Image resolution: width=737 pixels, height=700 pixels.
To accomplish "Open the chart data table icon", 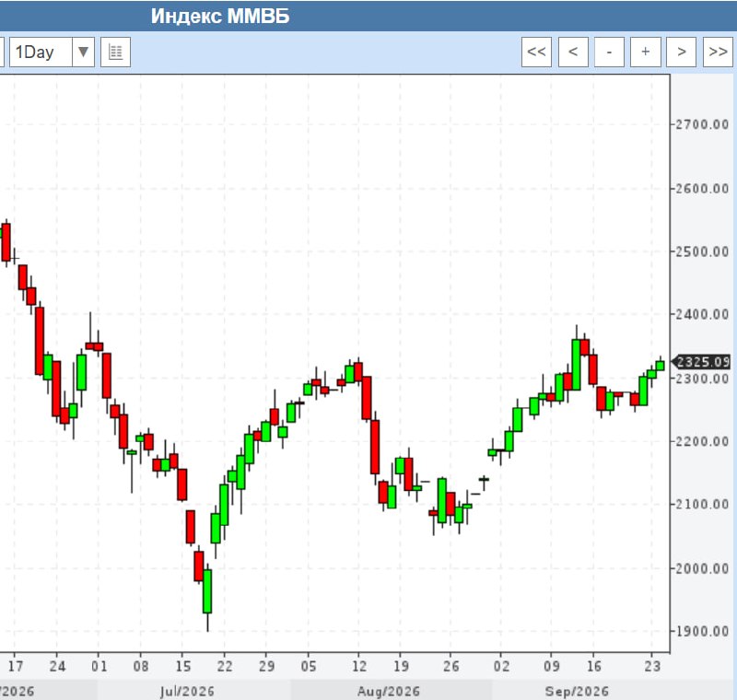I will (116, 52).
